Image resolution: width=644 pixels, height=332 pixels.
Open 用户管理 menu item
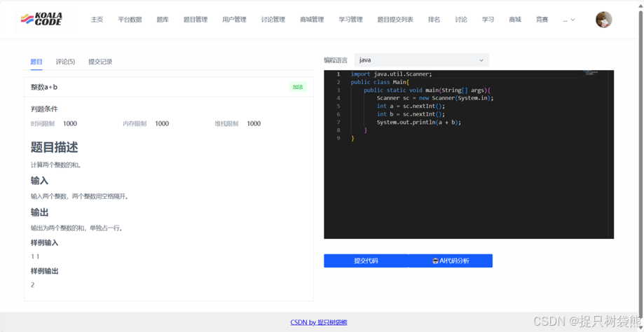[234, 20]
